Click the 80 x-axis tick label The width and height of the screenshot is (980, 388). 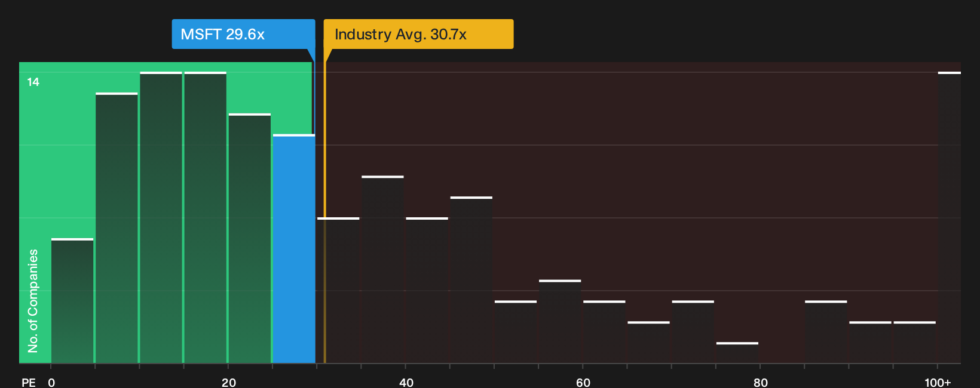tap(761, 383)
